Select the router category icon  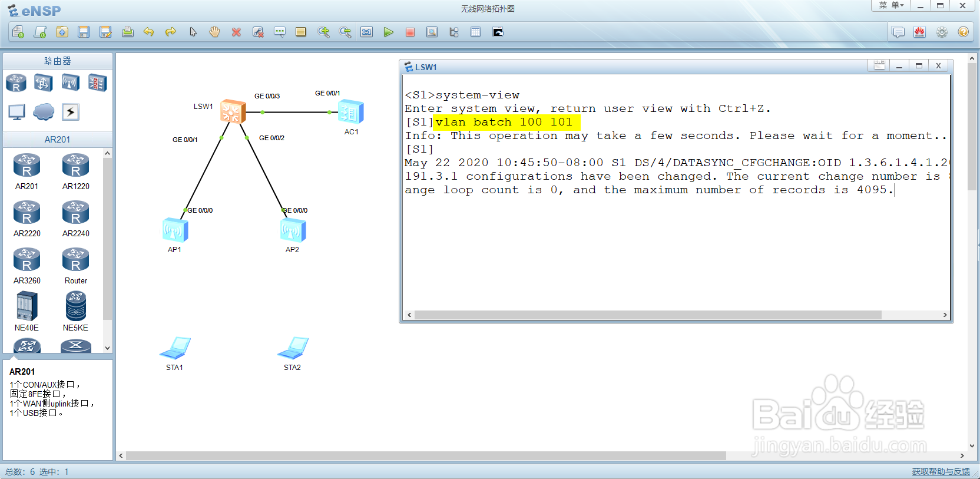point(16,83)
